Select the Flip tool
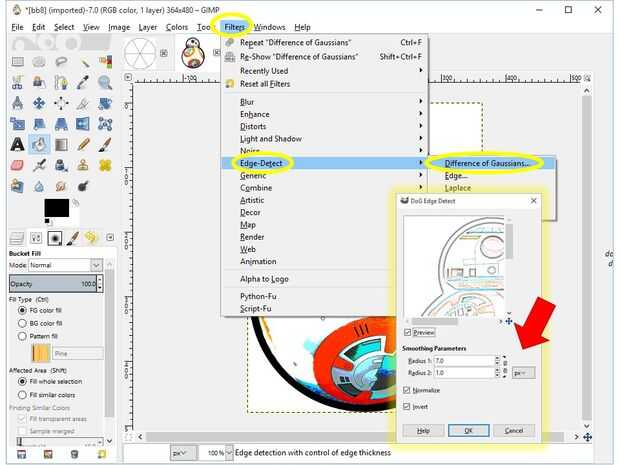620x465 pixels. [83, 124]
